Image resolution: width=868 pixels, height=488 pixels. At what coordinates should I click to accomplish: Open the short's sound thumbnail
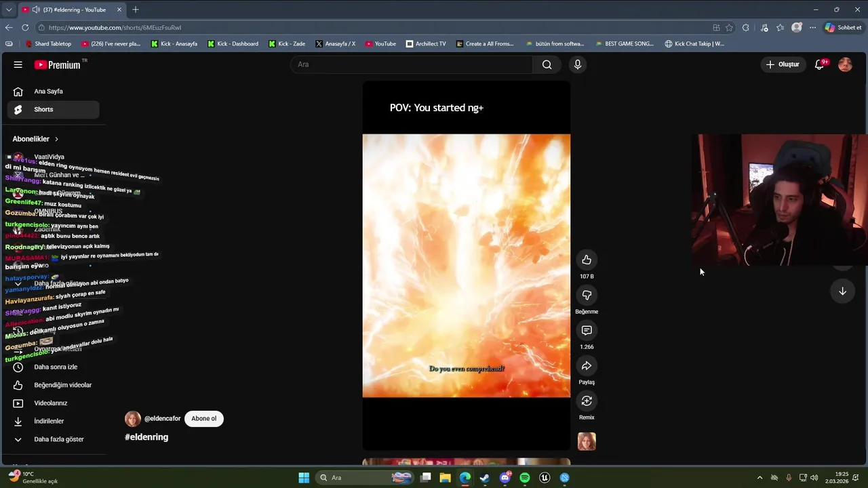[x=587, y=441]
